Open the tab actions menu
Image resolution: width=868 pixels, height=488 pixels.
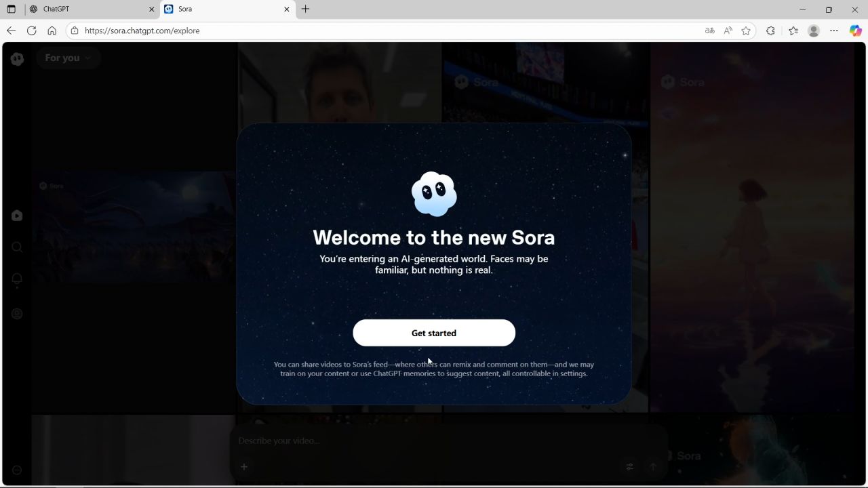(x=11, y=9)
